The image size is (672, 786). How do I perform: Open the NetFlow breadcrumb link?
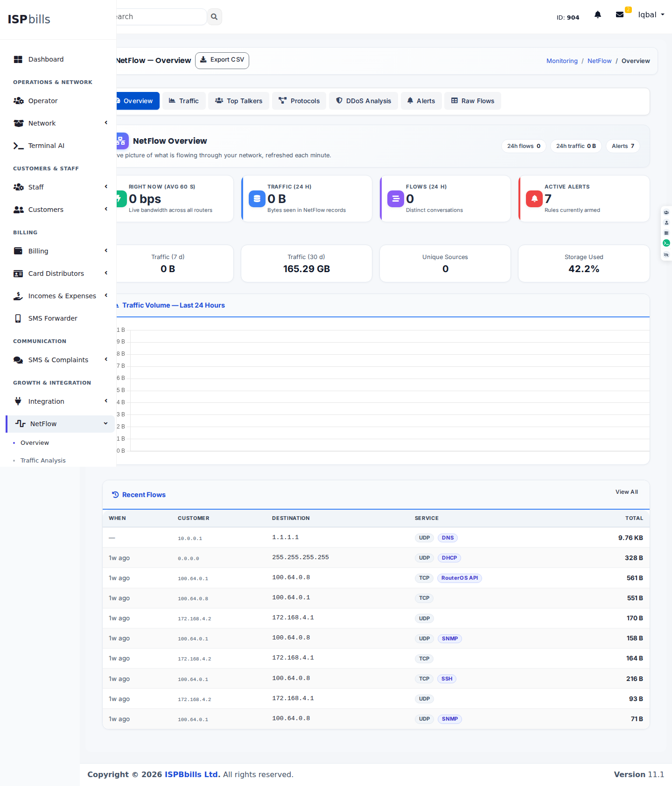[599, 61]
